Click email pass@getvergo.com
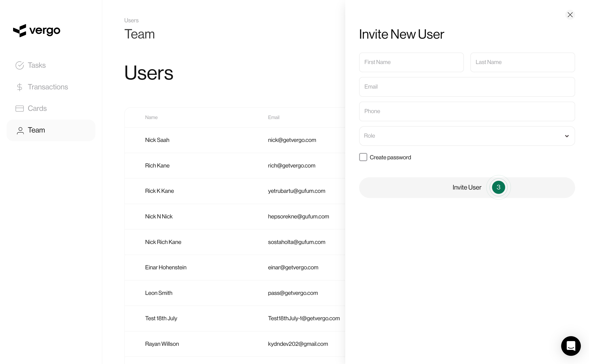The width and height of the screenshot is (589, 364). tap(293, 293)
